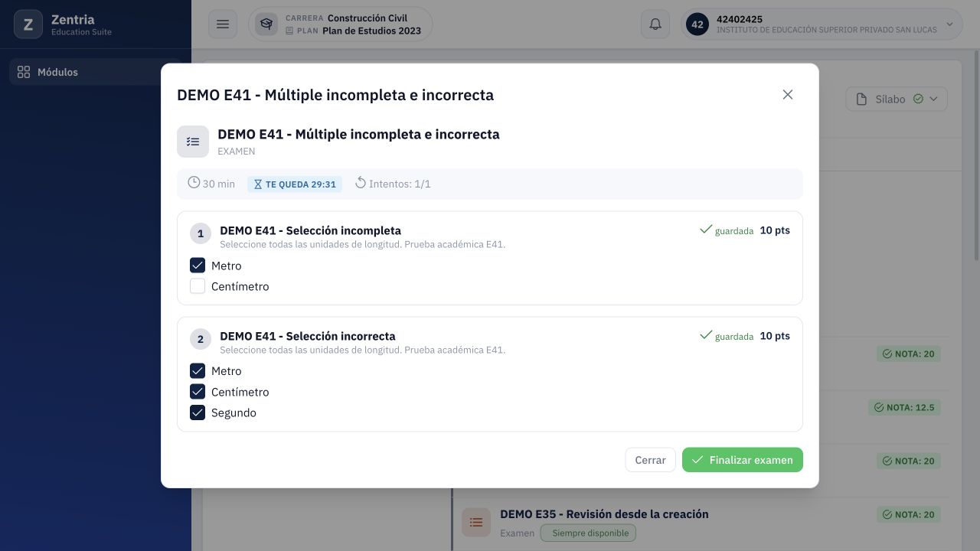980x551 pixels.
Task: Uncheck Metro in question 2
Action: [198, 371]
